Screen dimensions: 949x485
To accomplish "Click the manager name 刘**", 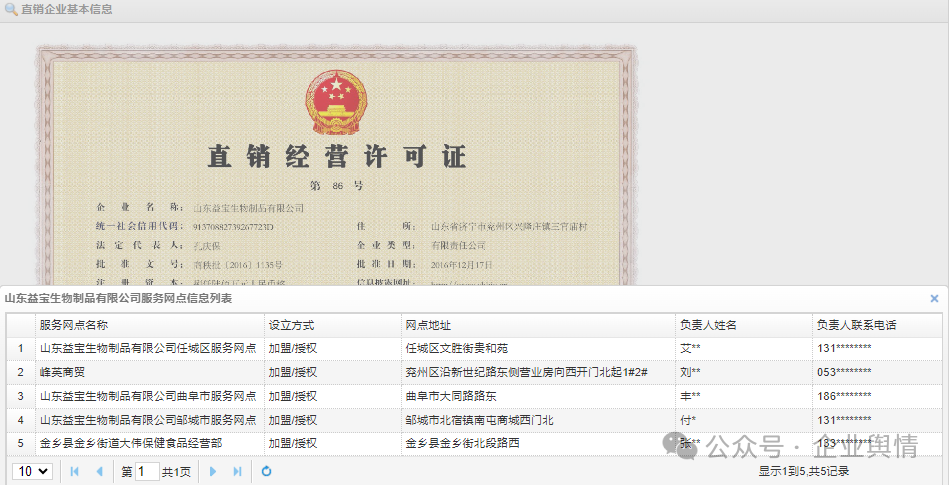I will [x=690, y=372].
